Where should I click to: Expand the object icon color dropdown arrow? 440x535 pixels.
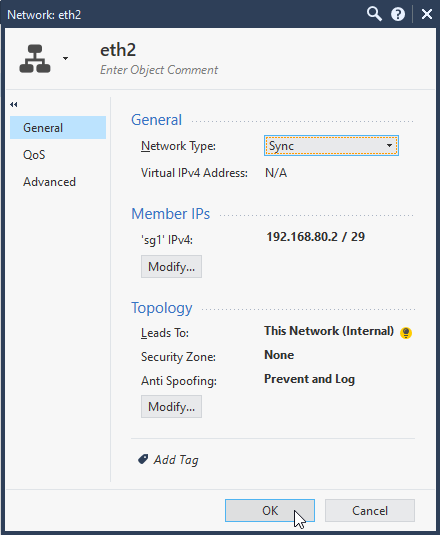tap(65, 58)
